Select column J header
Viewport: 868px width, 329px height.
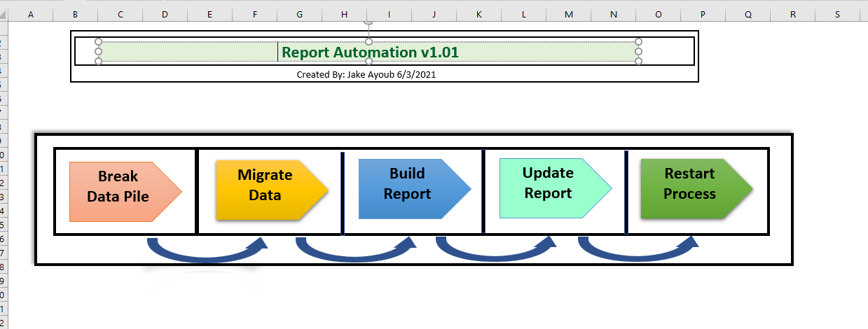434,14
